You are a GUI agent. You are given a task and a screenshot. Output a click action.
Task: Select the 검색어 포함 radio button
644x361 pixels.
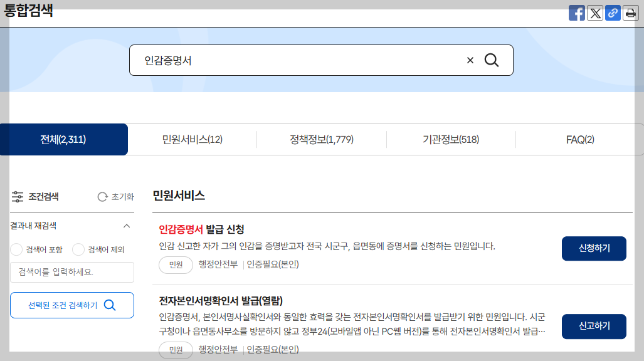(x=16, y=249)
